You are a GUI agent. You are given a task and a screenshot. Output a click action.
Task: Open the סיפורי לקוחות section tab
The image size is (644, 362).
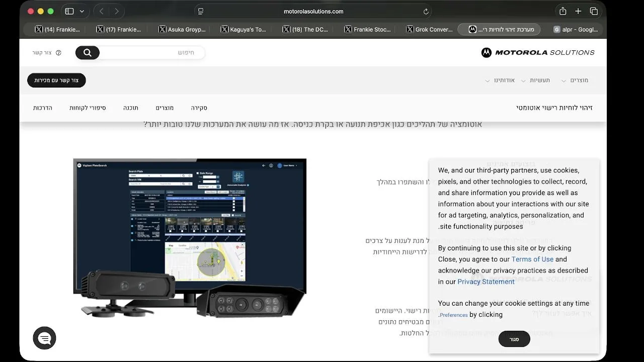point(88,108)
